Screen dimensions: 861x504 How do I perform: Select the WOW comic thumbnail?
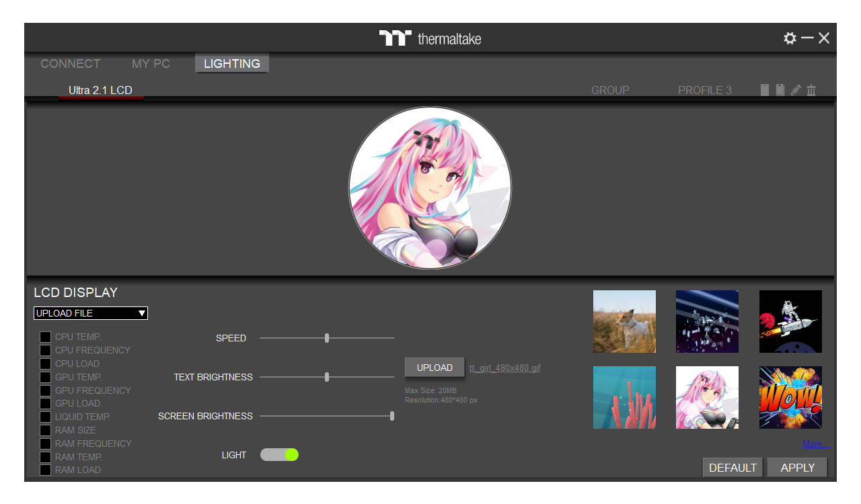(790, 397)
